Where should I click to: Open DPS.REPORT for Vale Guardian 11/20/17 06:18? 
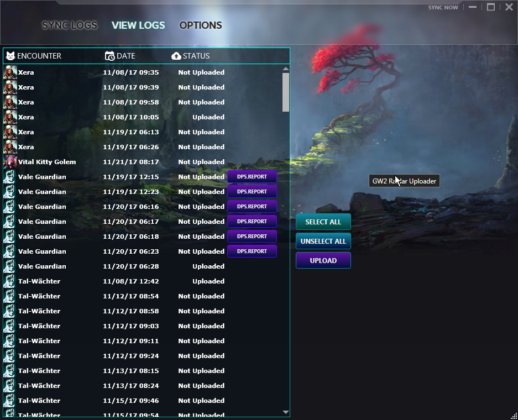pyautogui.click(x=252, y=236)
